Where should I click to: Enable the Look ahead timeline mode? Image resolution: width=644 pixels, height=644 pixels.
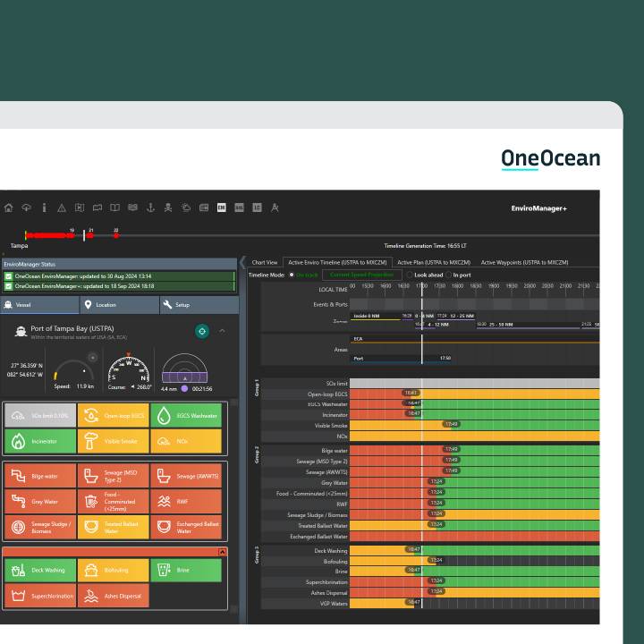click(x=410, y=275)
